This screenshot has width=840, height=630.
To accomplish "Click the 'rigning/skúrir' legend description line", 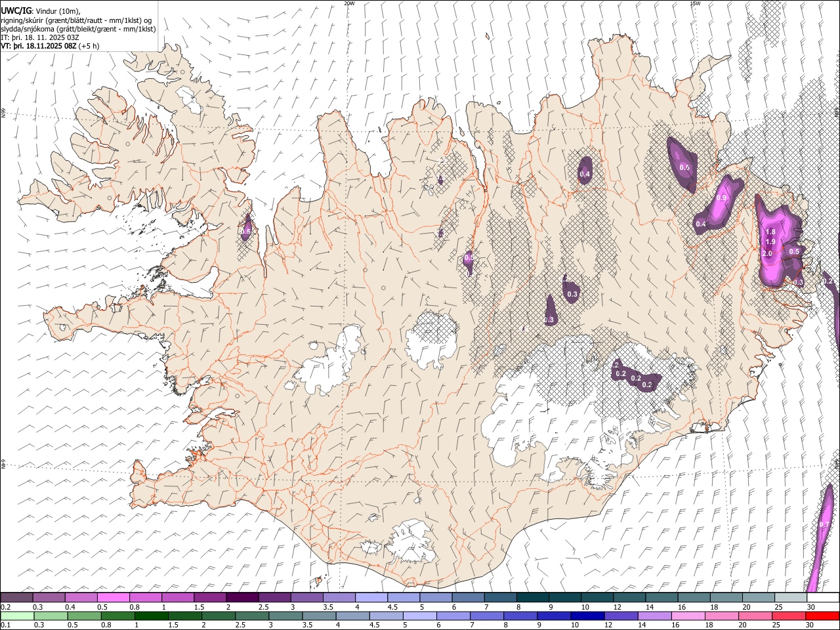I will coord(77,20).
